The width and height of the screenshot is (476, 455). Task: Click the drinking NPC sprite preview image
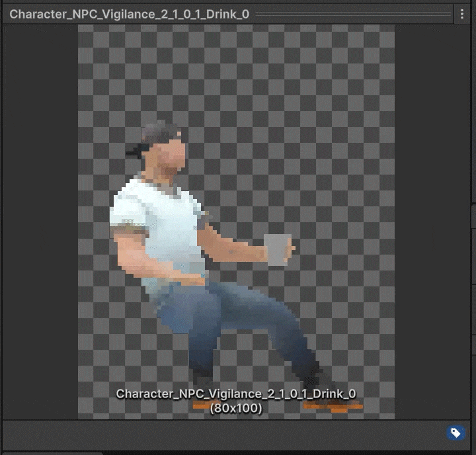tap(236, 222)
